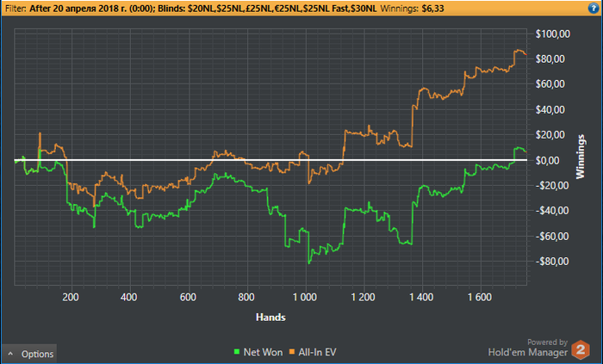Click the Hands axis title
Image resolution: width=603 pixels, height=364 pixels.
tap(270, 318)
